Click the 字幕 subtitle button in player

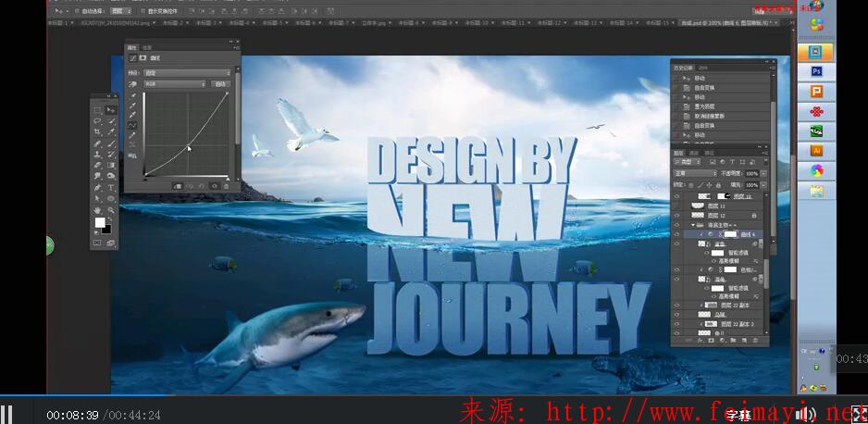pos(738,415)
